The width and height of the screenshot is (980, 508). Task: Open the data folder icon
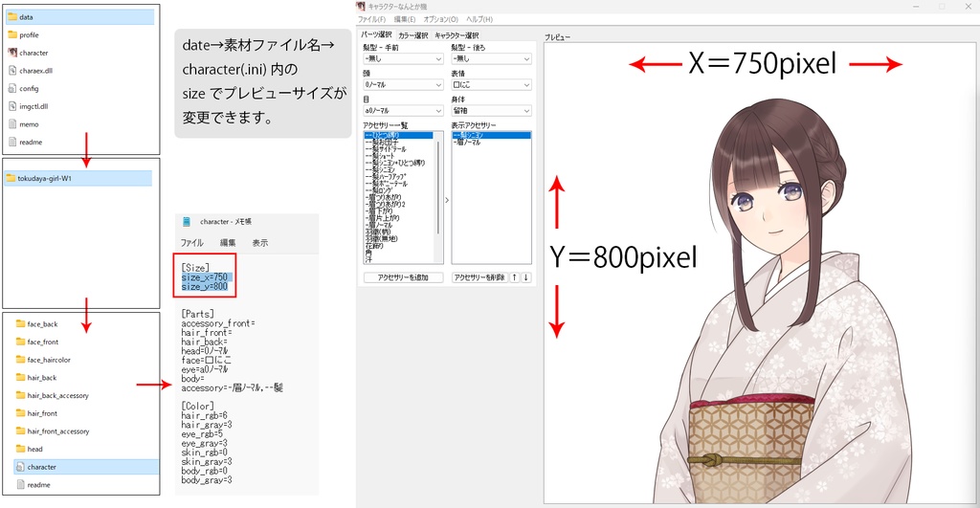coord(11,17)
